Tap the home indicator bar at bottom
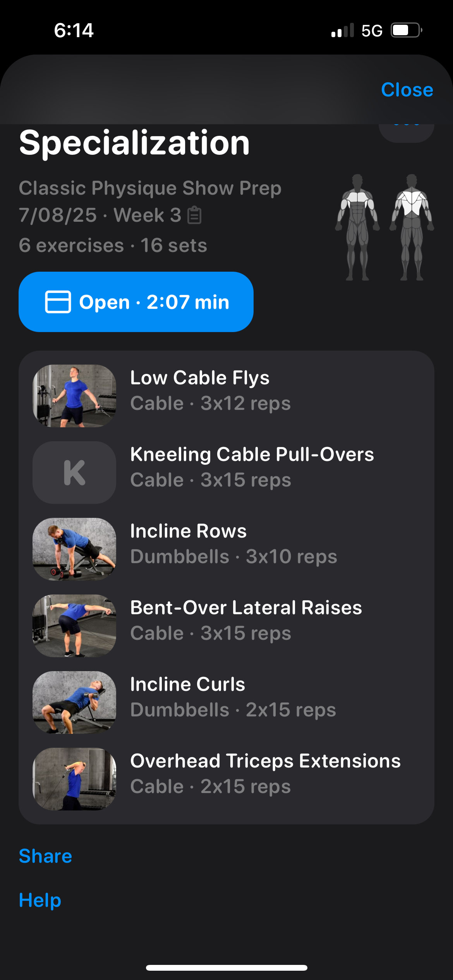The height and width of the screenshot is (980, 453). click(x=226, y=968)
